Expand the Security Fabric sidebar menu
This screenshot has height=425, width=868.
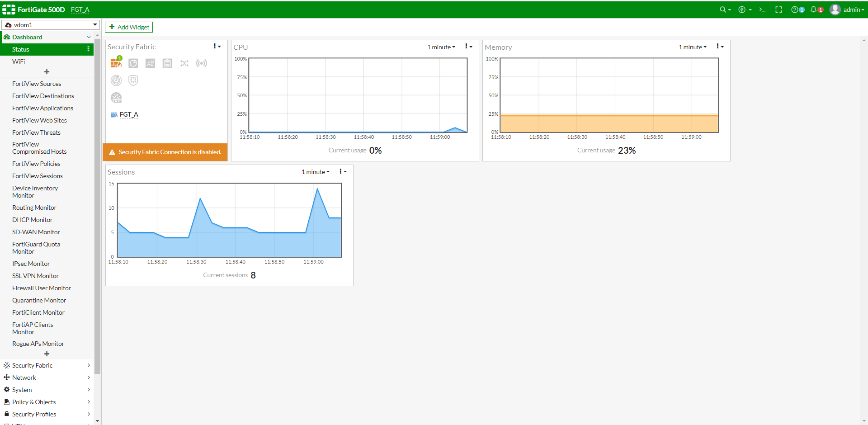(47, 365)
